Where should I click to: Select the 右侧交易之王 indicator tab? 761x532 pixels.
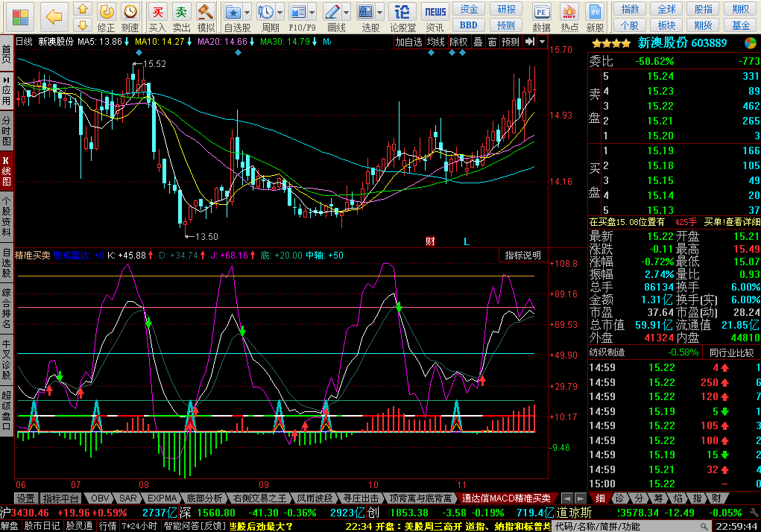point(259,498)
